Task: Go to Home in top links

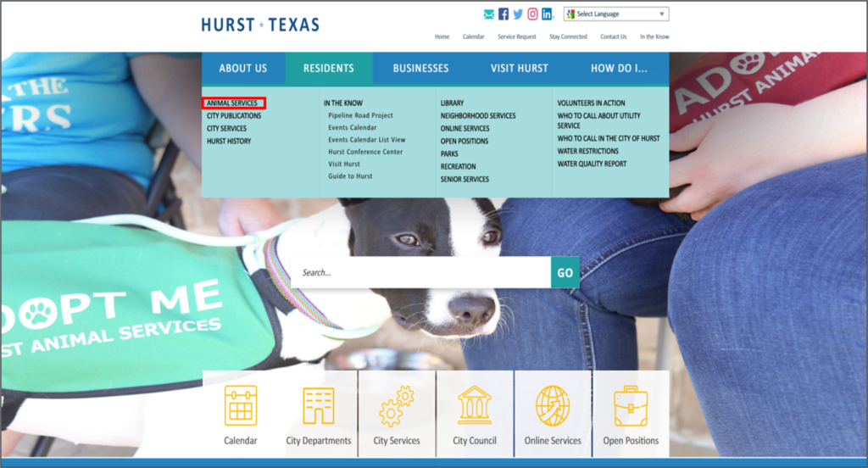Action: [442, 36]
